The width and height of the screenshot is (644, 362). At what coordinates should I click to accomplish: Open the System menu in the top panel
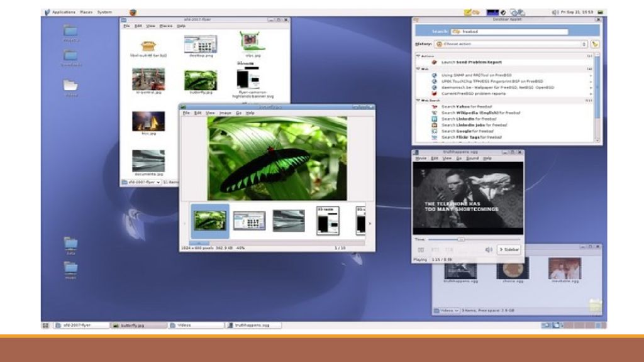pos(105,13)
